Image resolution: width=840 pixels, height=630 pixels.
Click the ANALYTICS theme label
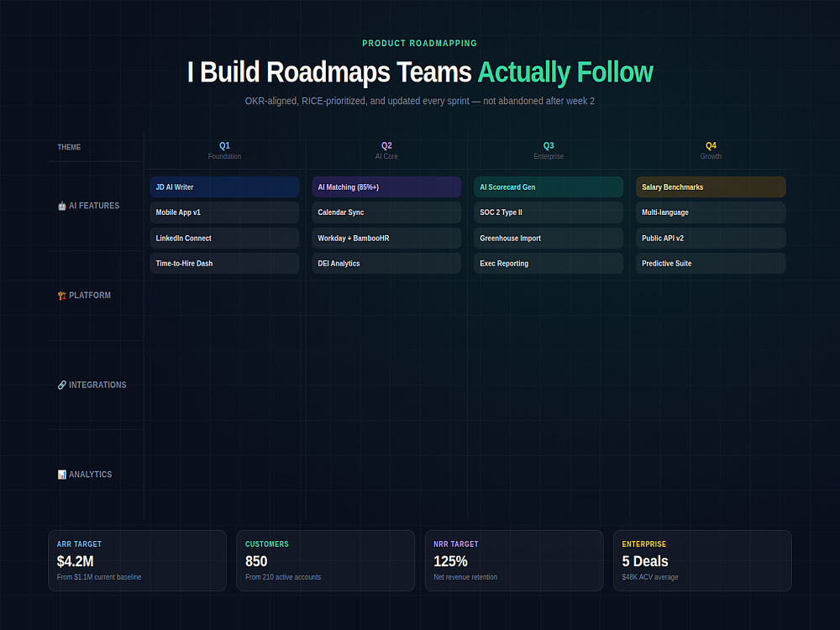[x=91, y=474]
